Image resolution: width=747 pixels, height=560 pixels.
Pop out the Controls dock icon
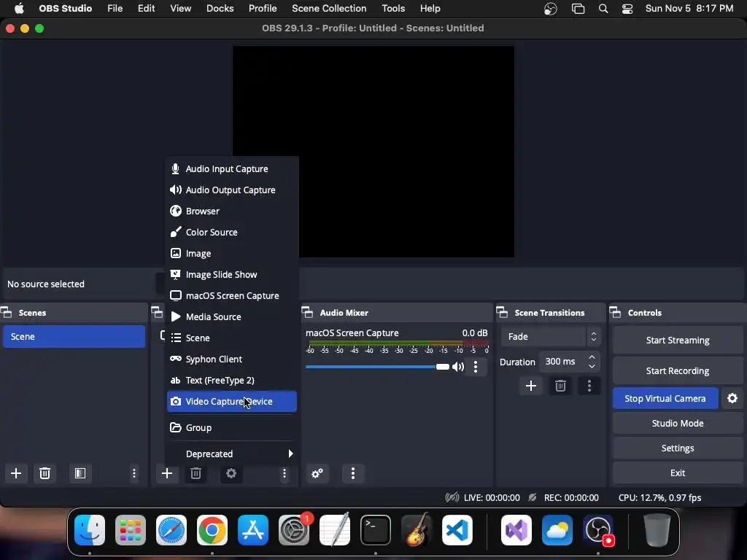[616, 312]
